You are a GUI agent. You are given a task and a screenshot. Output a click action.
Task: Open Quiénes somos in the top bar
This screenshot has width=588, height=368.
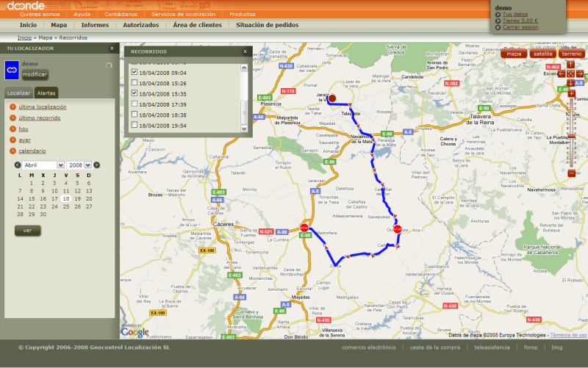pos(40,14)
